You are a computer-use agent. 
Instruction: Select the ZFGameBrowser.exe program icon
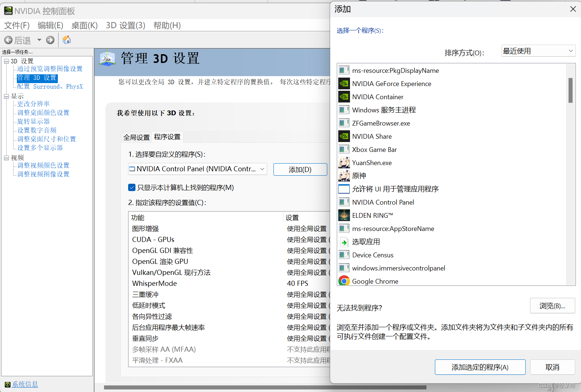click(344, 123)
